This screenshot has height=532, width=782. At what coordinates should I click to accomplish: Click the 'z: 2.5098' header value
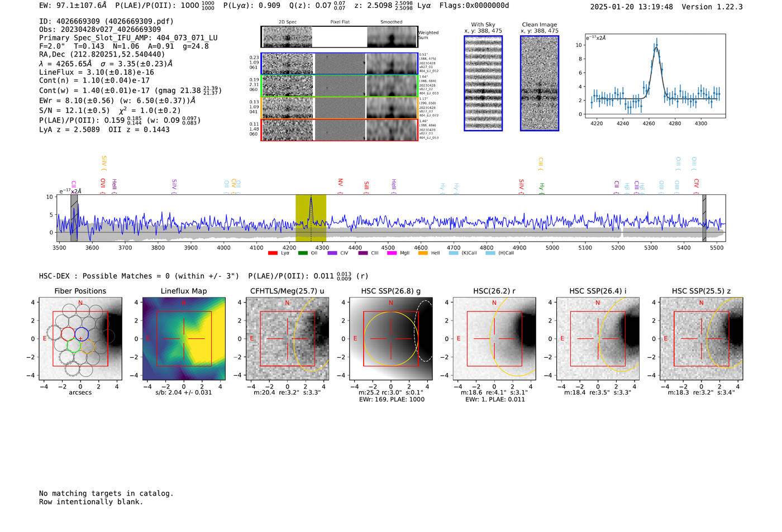384,6
